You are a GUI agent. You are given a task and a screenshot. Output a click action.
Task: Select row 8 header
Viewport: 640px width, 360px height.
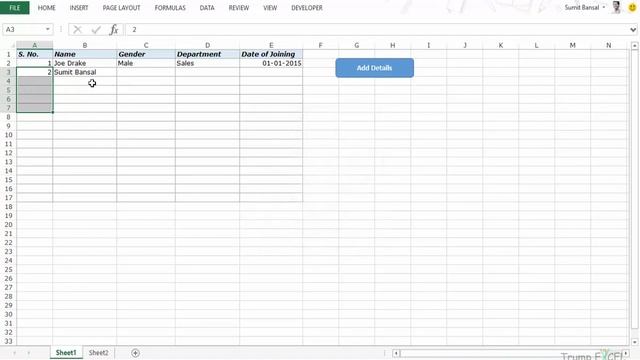pyautogui.click(x=8, y=117)
